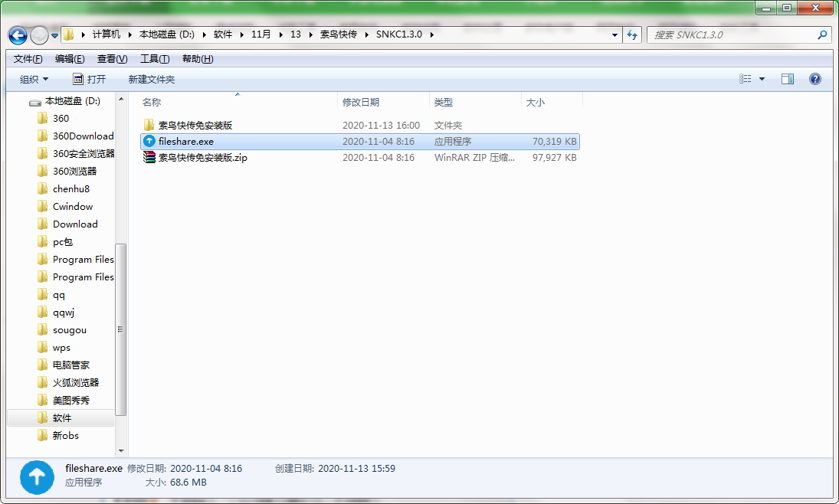Click large fileshare icon in details pane

37,477
